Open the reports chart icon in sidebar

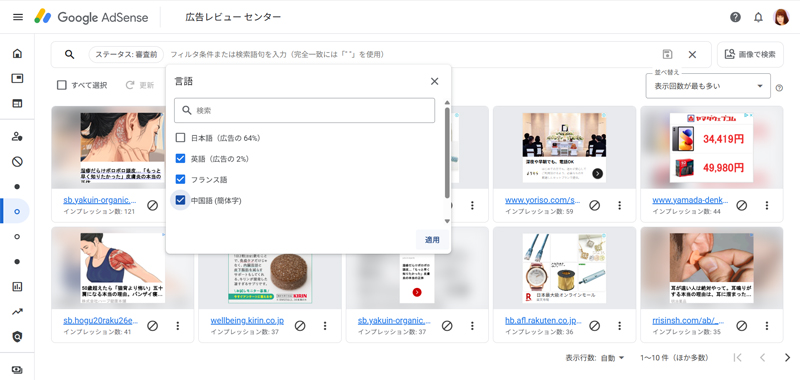(17, 287)
